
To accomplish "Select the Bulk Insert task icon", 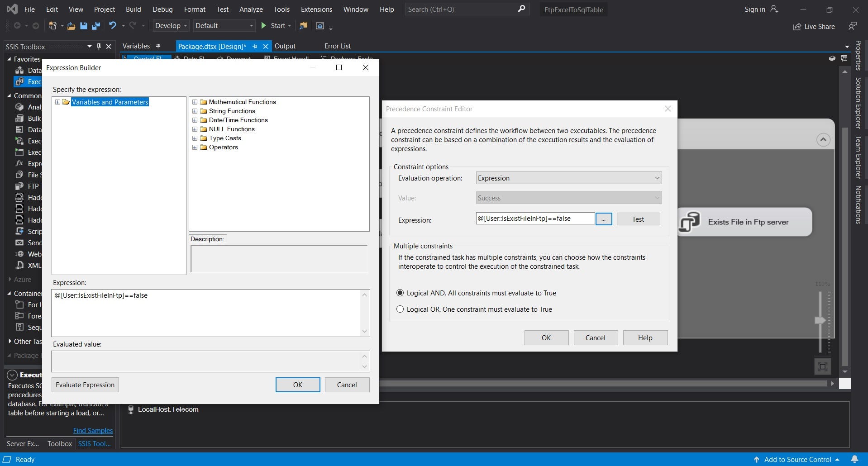I will [x=19, y=118].
